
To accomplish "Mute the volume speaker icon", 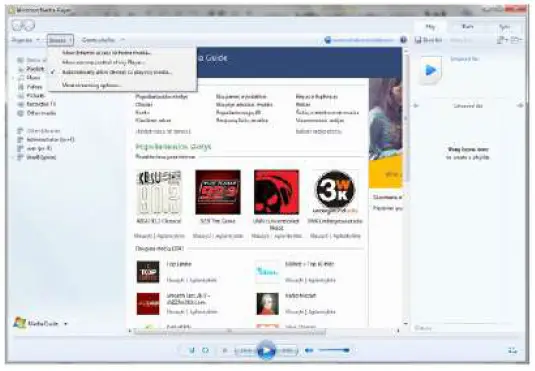I will coord(309,350).
